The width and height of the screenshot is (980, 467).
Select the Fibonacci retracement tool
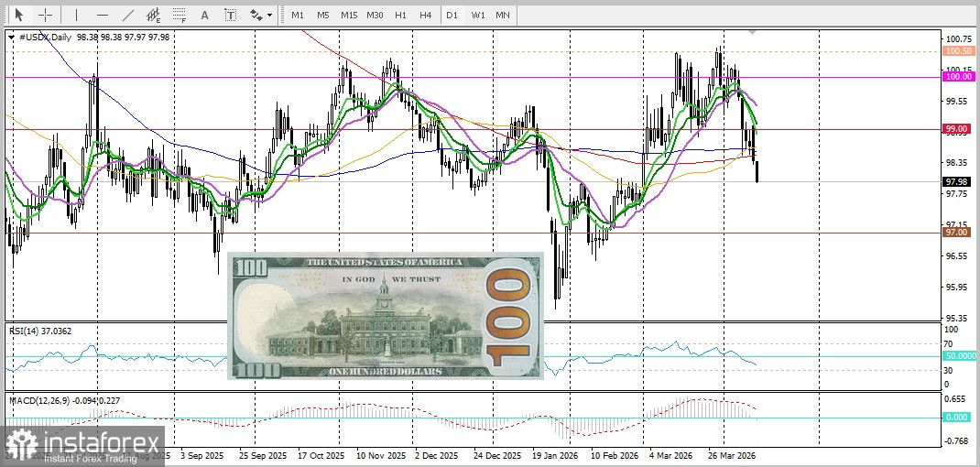click(x=180, y=15)
